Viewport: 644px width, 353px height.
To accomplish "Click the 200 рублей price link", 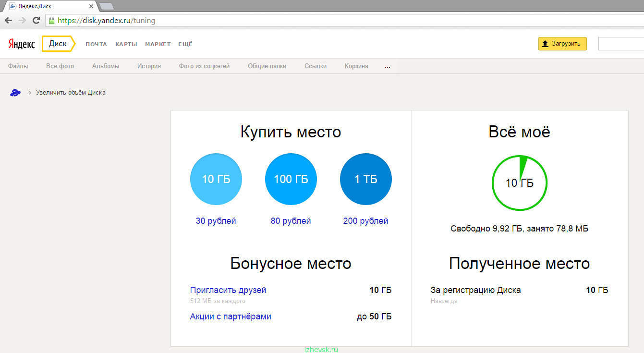I will coord(366,221).
